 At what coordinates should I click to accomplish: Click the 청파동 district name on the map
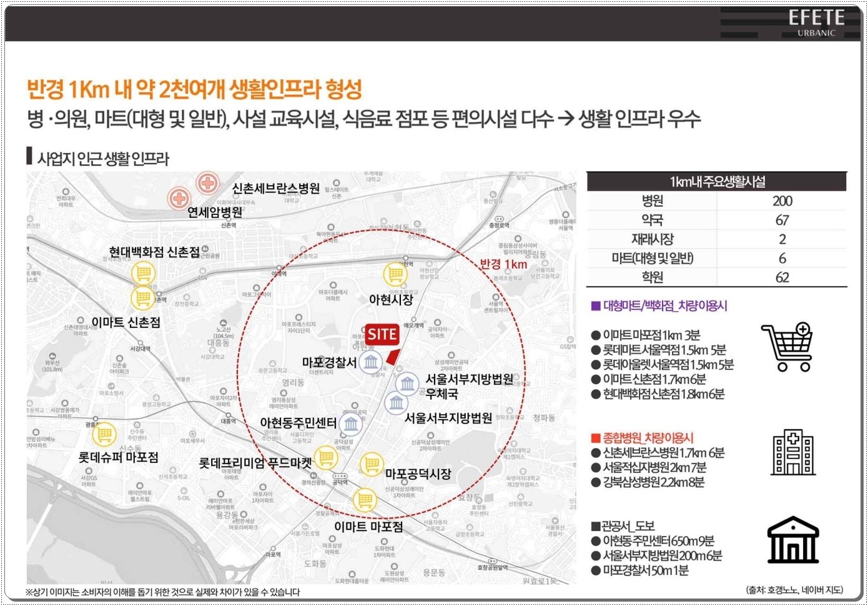coord(544,418)
